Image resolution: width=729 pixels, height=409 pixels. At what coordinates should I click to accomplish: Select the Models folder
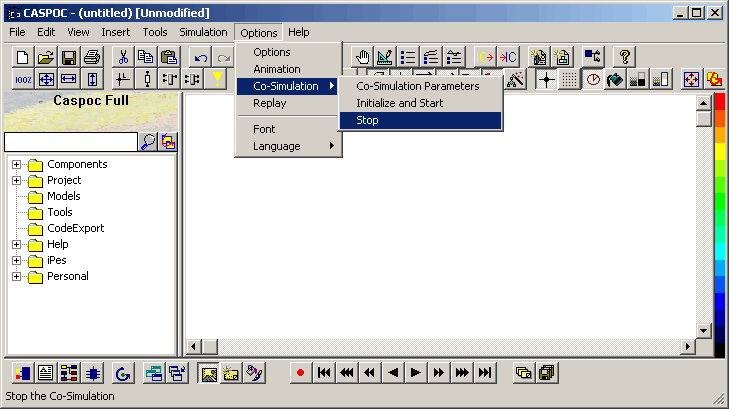64,196
